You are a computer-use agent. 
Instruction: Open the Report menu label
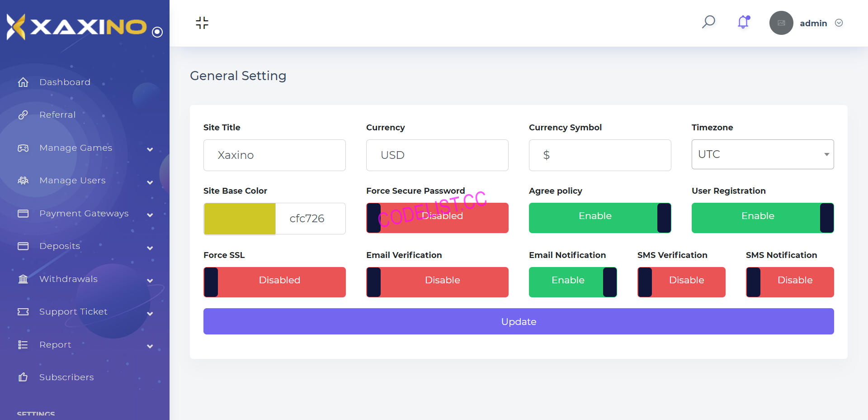[x=55, y=345]
